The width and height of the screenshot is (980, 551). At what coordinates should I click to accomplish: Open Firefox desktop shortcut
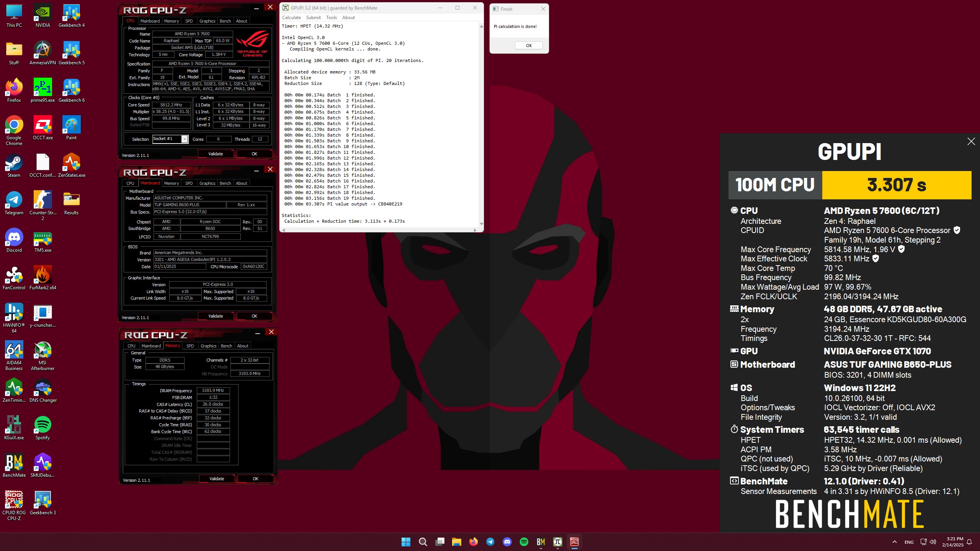14,91
